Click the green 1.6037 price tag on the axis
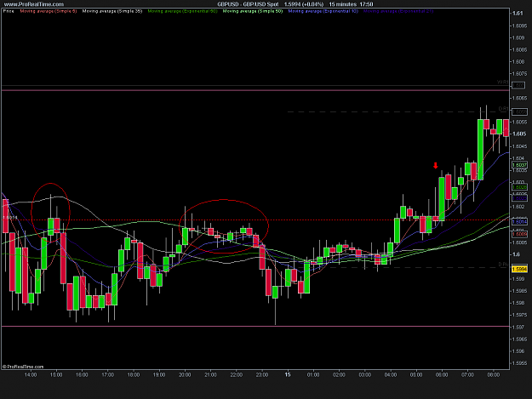 point(519,165)
